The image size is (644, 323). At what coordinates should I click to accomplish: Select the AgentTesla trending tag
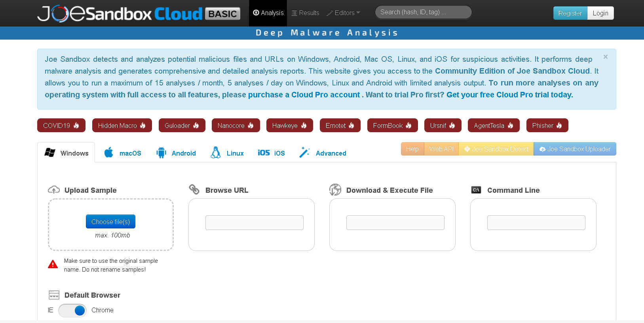[494, 125]
